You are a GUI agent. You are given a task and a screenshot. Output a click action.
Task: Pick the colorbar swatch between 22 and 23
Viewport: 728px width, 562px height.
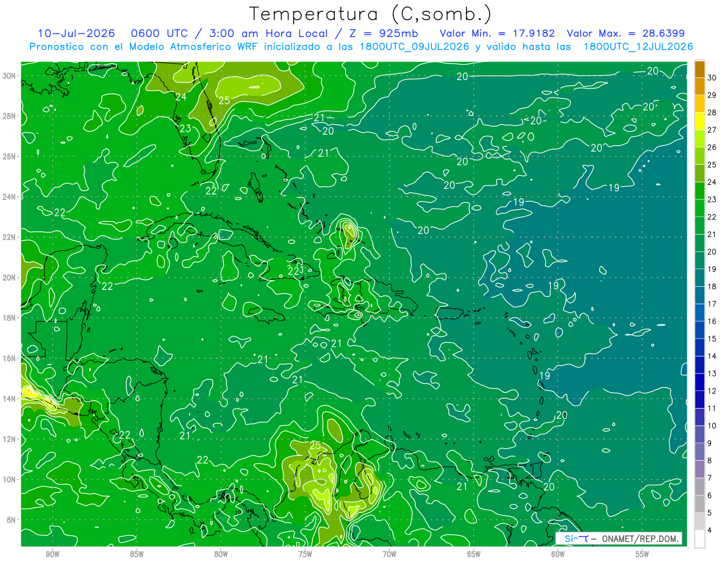click(x=699, y=208)
